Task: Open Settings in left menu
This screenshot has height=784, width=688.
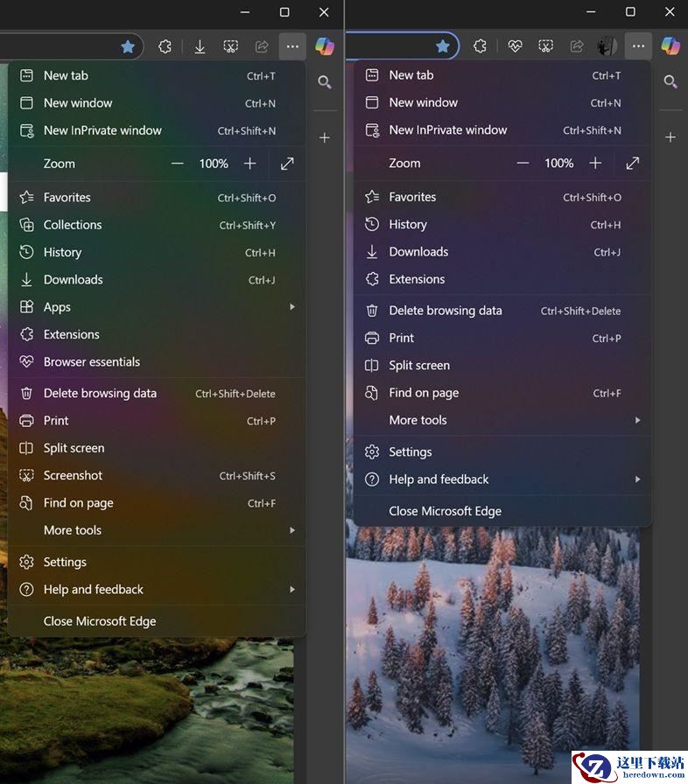Action: pos(157,562)
